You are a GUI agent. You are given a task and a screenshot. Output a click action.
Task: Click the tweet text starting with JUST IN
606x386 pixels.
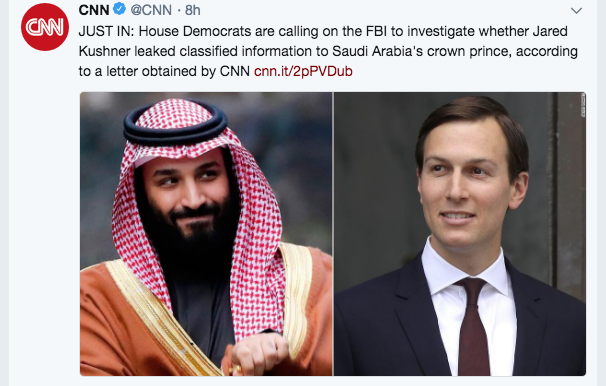tap(328, 51)
